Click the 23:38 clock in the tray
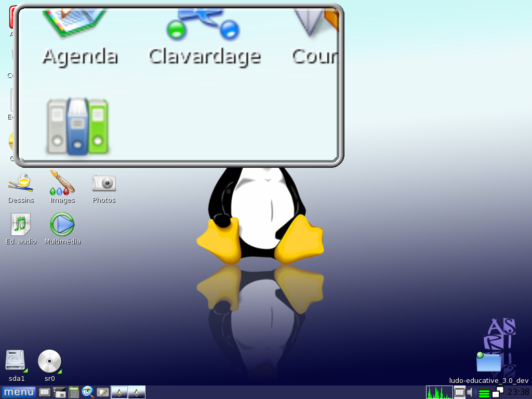The height and width of the screenshot is (399, 532). coord(518,392)
